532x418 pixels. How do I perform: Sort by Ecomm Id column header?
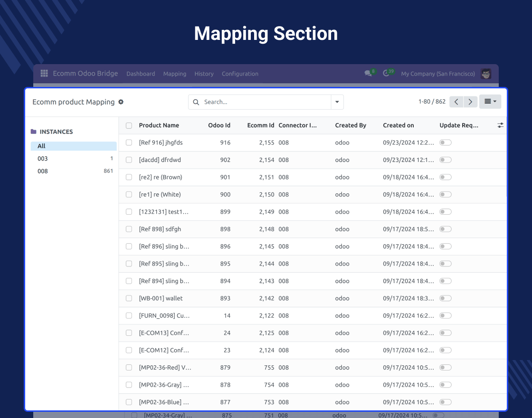click(261, 125)
